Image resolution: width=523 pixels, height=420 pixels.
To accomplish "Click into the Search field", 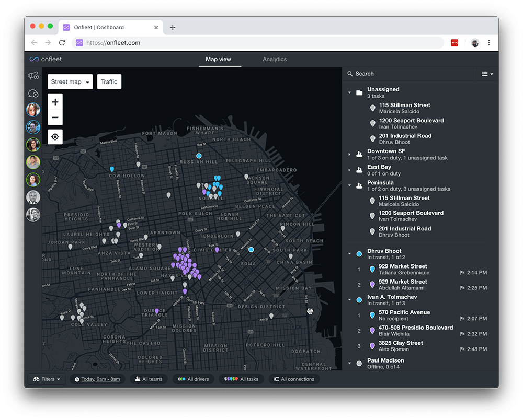I will [410, 74].
